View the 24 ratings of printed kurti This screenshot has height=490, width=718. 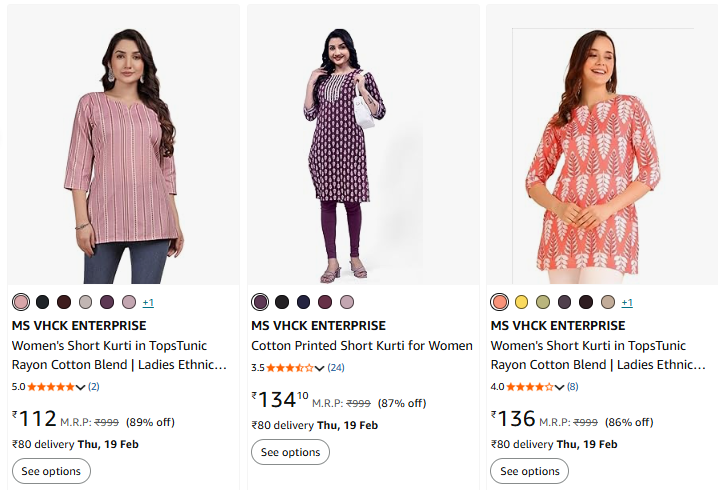pyautogui.click(x=336, y=368)
